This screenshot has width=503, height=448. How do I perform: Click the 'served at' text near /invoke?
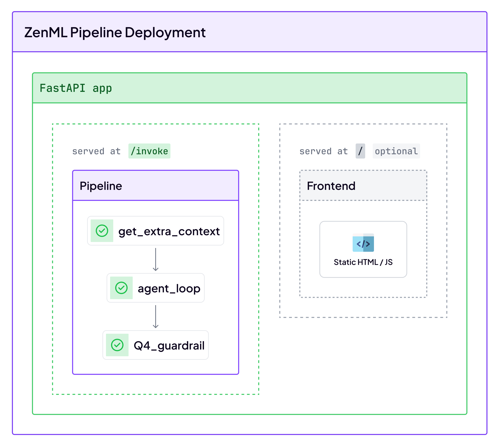(x=96, y=151)
